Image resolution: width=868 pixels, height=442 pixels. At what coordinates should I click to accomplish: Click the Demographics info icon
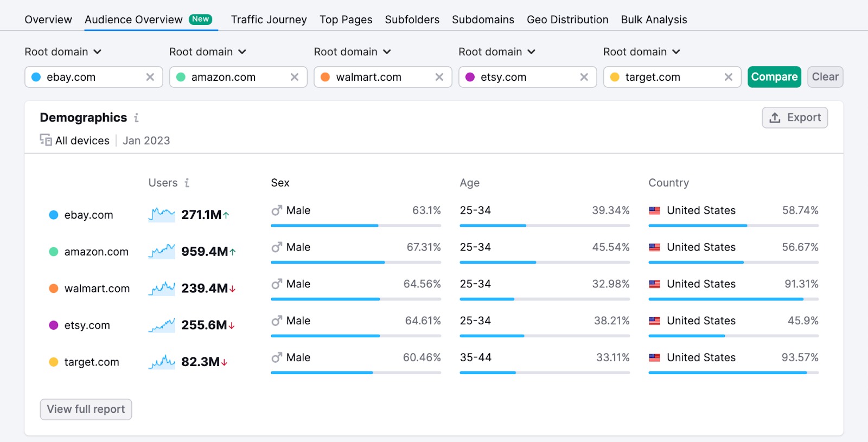(136, 118)
